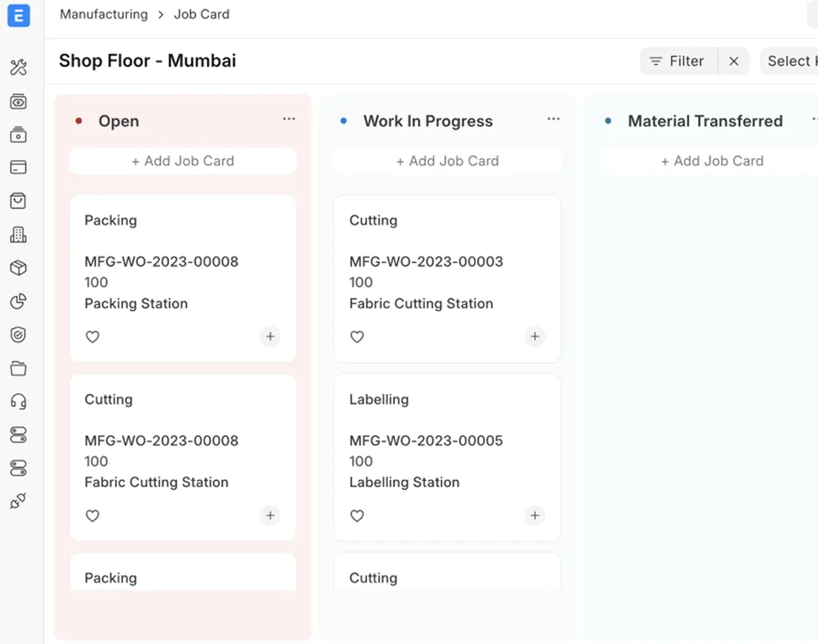
Task: Open the partially visible bottom Packing card
Action: (x=183, y=572)
